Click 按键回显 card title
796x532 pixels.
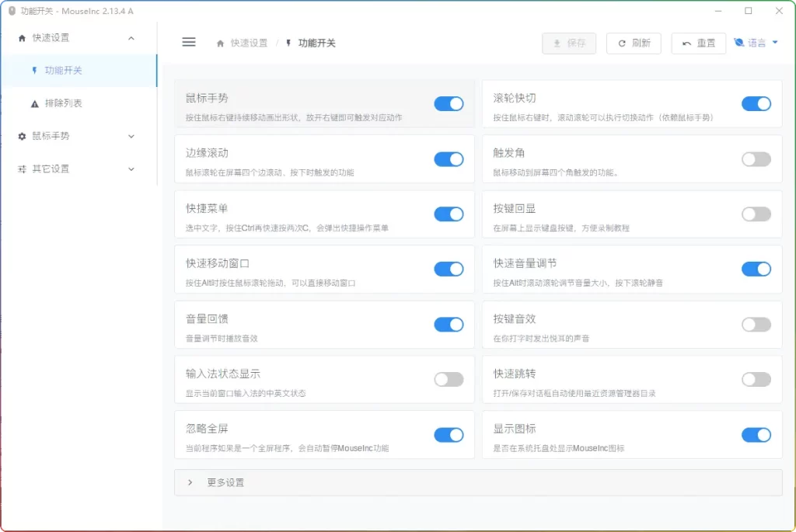[515, 208]
